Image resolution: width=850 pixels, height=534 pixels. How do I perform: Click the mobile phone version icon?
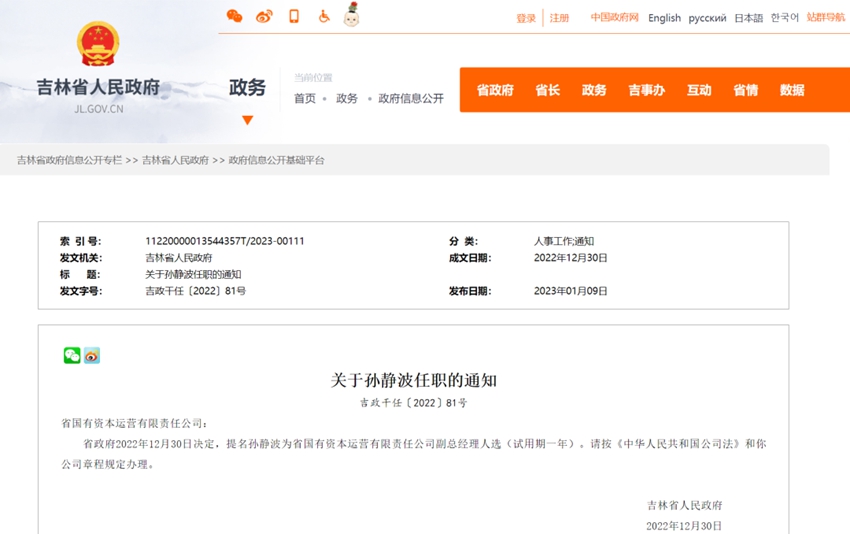tap(294, 16)
